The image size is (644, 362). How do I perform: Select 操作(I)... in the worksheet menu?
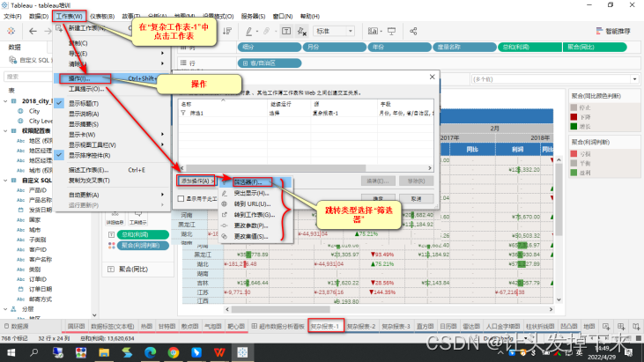click(x=79, y=78)
